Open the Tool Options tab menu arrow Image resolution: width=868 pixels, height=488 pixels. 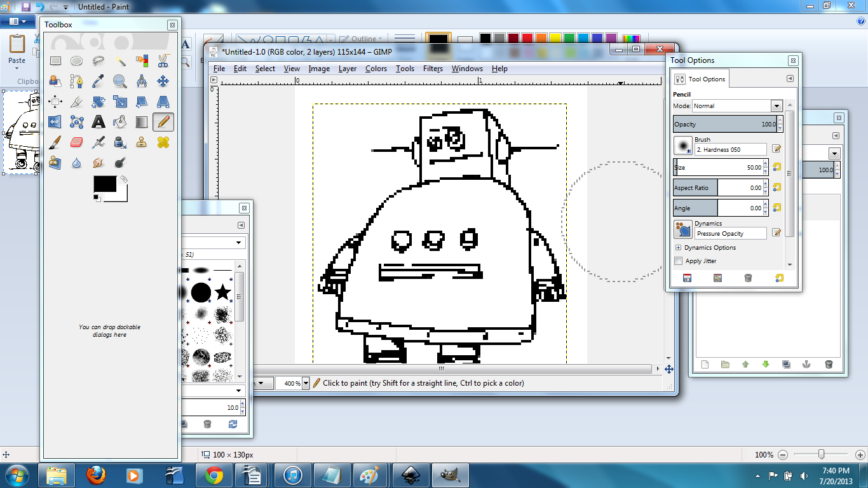(790, 79)
